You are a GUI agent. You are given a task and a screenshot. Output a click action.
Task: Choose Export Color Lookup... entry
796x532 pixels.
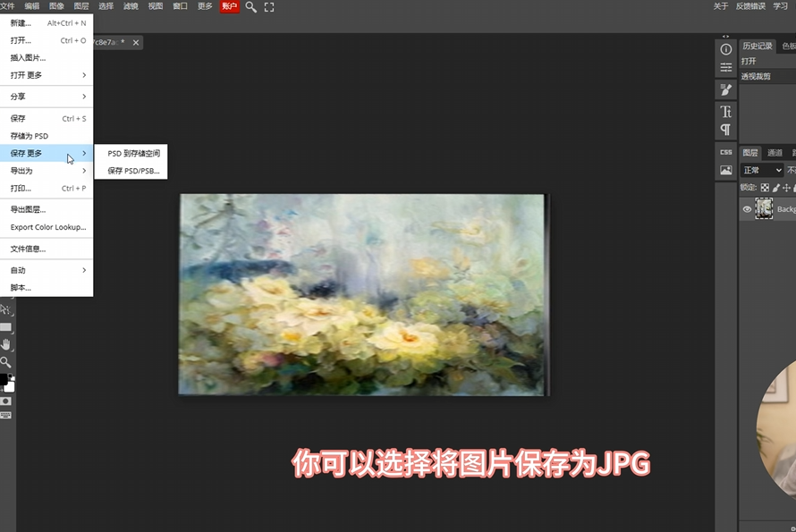click(47, 227)
